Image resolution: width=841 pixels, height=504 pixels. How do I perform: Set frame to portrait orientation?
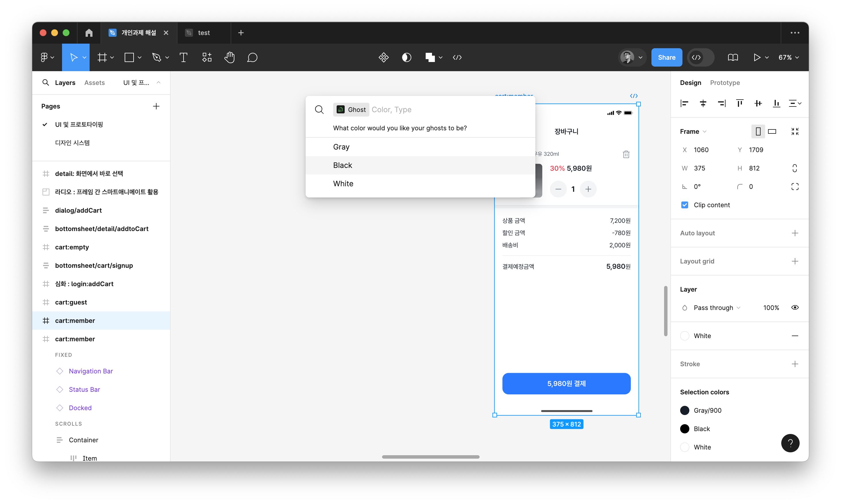[758, 131]
